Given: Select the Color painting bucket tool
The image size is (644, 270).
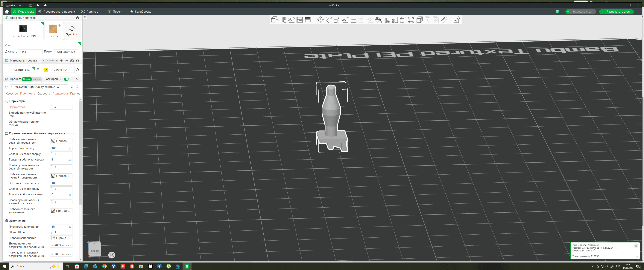Looking at the screenshot, I should pyautogui.click(x=378, y=20).
